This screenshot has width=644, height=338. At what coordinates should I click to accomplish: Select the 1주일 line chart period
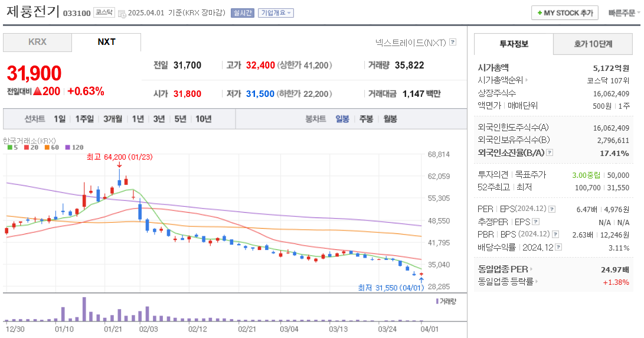84,119
